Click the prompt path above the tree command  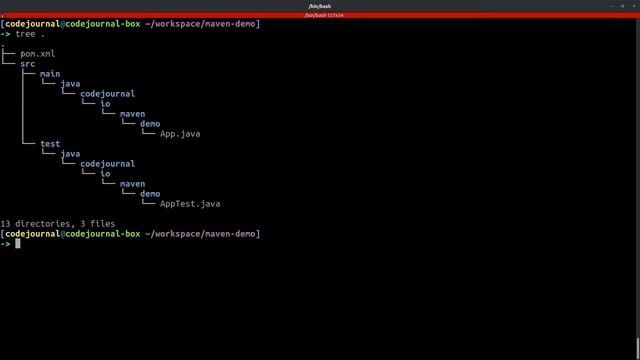coord(200,24)
